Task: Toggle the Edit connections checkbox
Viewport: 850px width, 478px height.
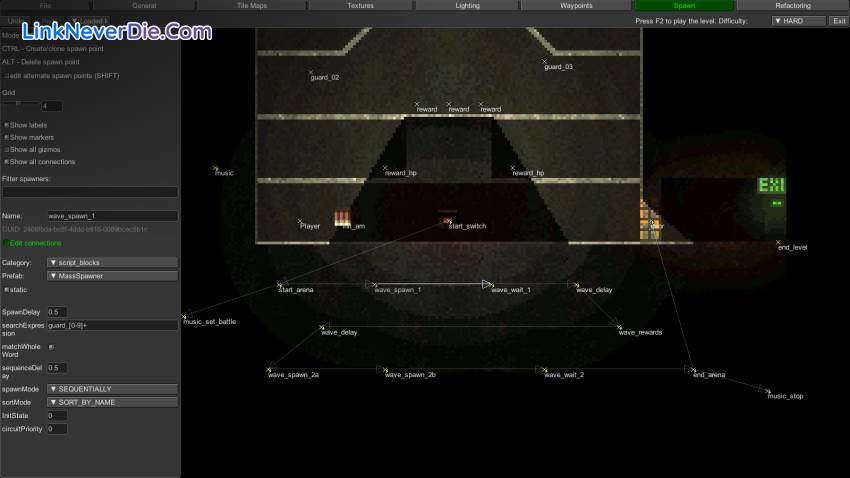Action: [x=7, y=243]
